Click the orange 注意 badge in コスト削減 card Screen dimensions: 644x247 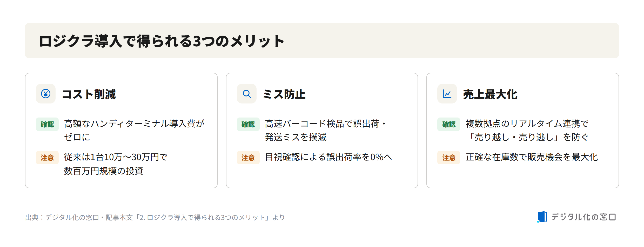tap(47, 158)
